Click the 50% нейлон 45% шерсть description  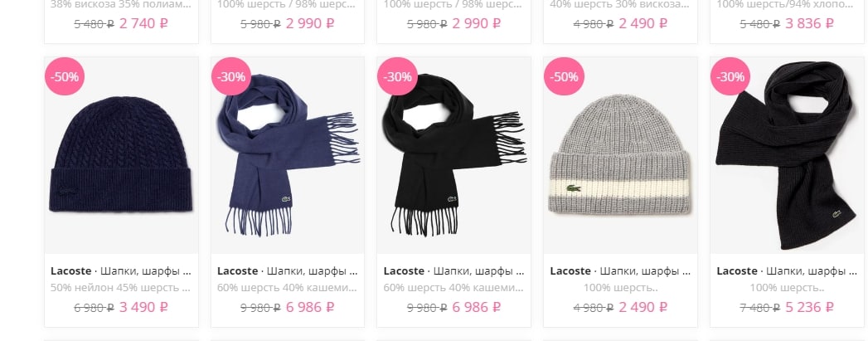click(x=121, y=288)
